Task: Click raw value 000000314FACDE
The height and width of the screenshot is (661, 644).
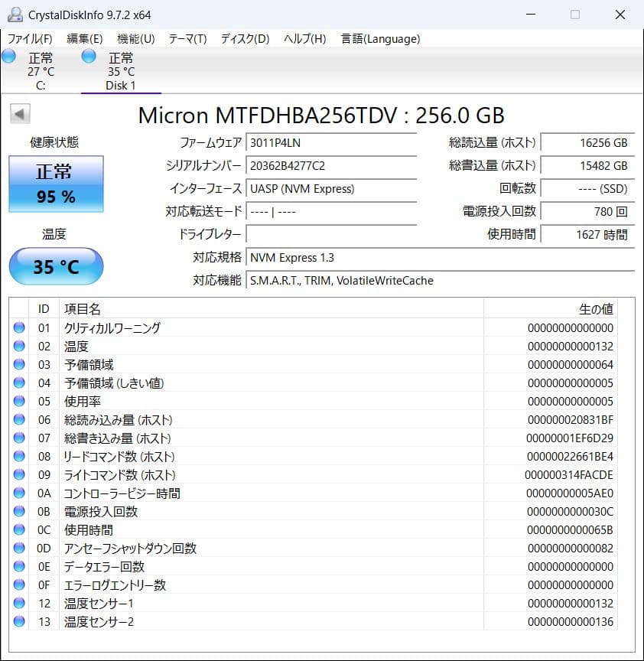Action: point(569,475)
